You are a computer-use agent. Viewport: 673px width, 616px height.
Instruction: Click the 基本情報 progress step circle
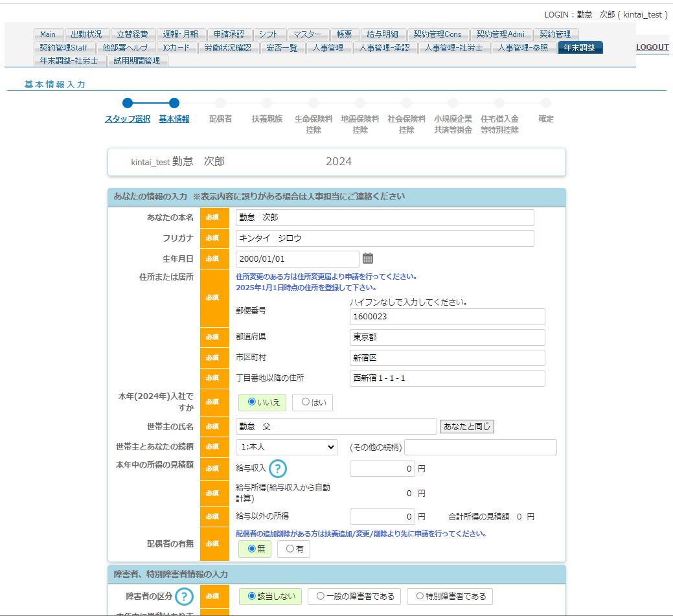point(174,102)
